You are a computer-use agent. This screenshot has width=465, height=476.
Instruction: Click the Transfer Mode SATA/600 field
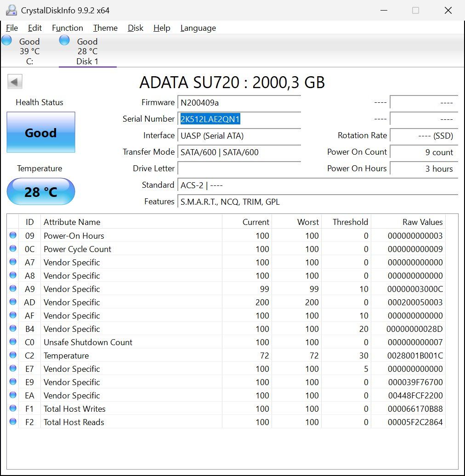pos(239,152)
